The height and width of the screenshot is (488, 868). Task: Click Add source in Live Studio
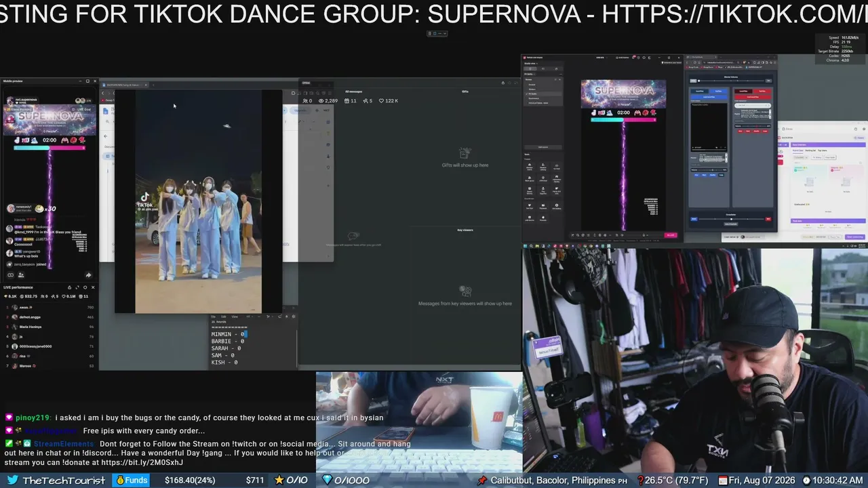[543, 147]
